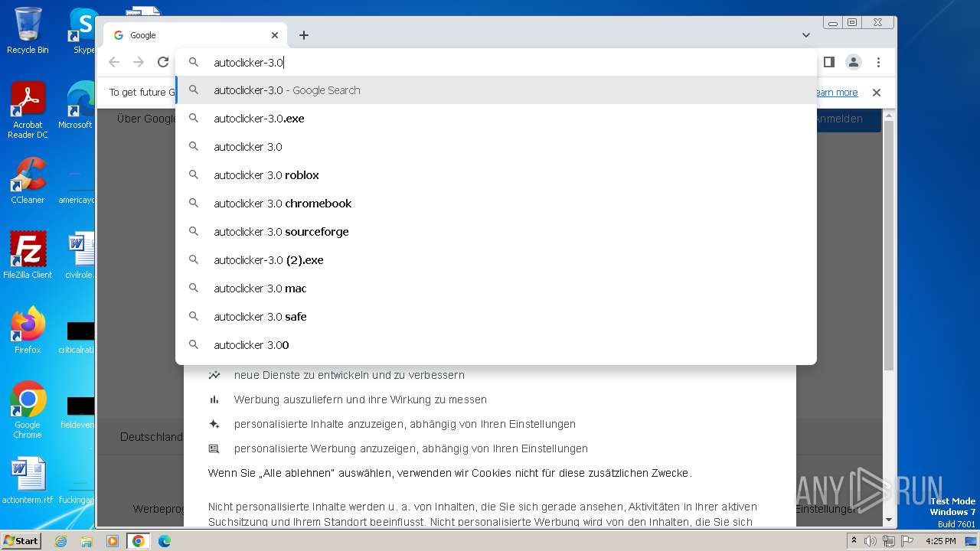Dismiss the info bar with X
The height and width of the screenshot is (551, 980).
coord(877,92)
